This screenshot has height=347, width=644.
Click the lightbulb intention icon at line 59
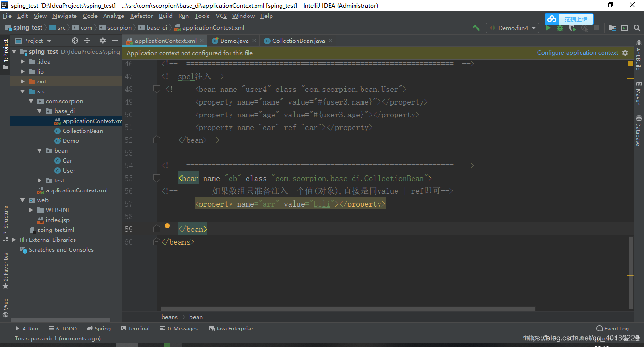[167, 227]
